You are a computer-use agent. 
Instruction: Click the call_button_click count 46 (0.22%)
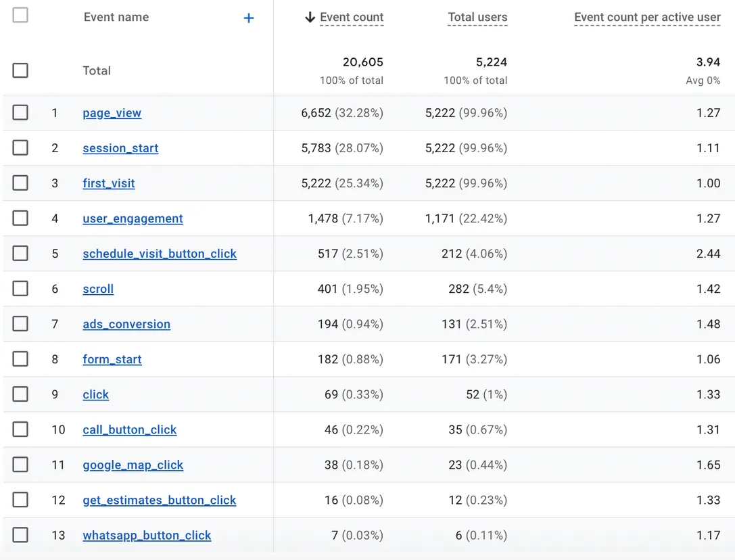(354, 429)
